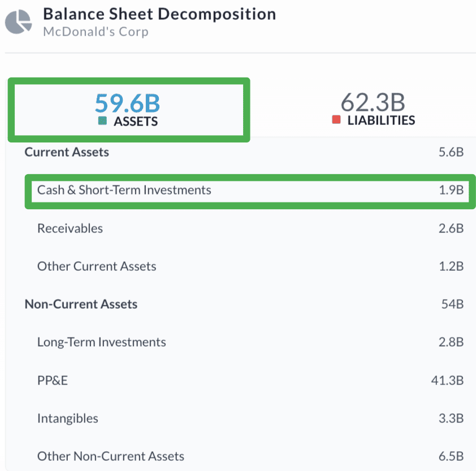
Task: Select the PP&E line item
Action: coord(53,381)
